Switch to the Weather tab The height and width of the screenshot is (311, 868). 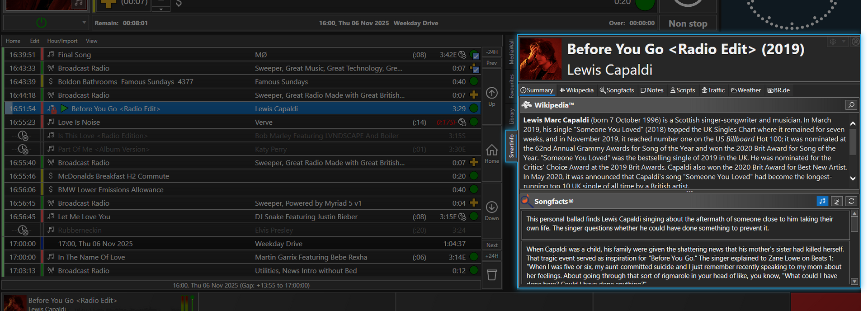click(x=746, y=90)
